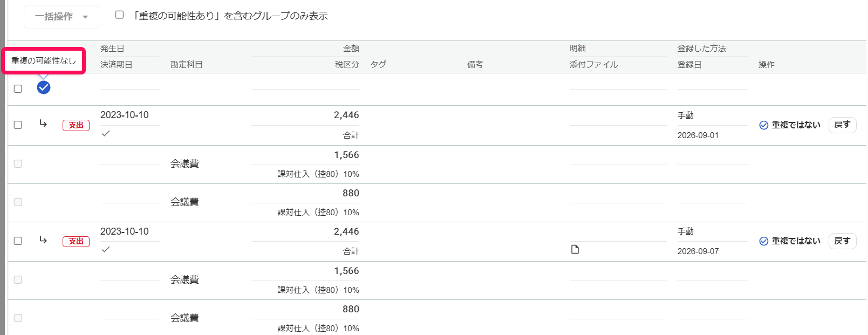Click the 勘定科目 column header
The height and width of the screenshot is (335, 868).
click(187, 65)
